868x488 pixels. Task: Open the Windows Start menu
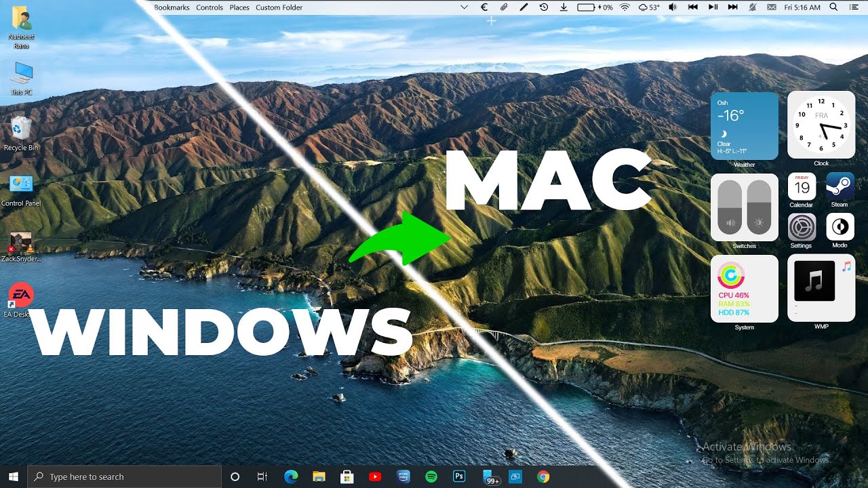pyautogui.click(x=14, y=476)
